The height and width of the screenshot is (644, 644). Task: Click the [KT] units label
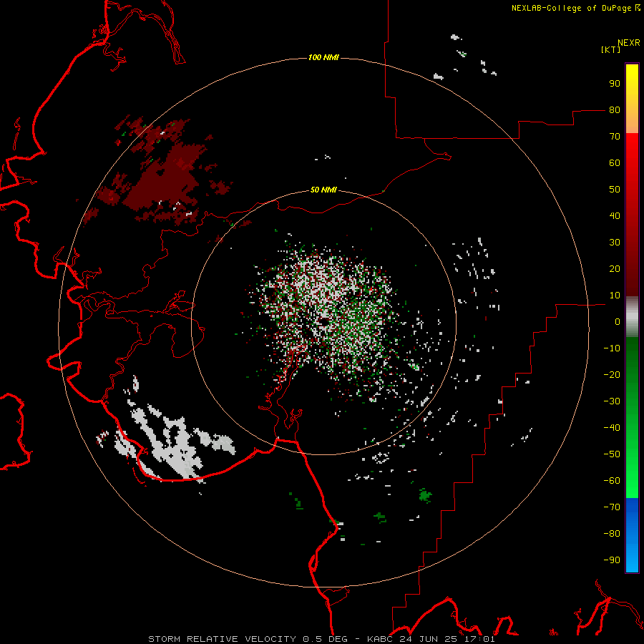click(611, 49)
